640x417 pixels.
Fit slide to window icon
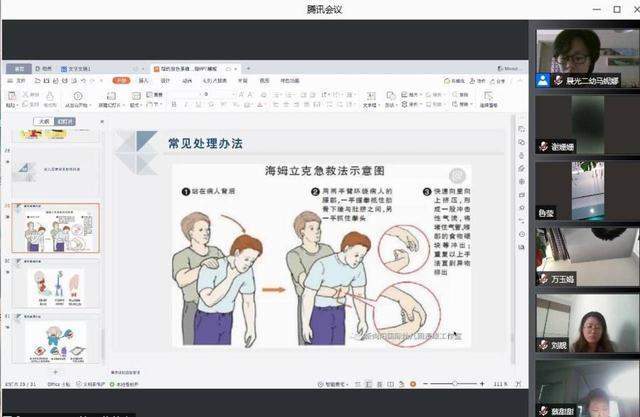click(518, 384)
